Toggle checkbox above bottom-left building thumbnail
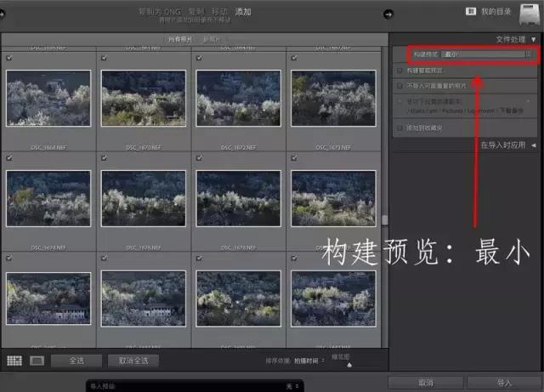 9,258
